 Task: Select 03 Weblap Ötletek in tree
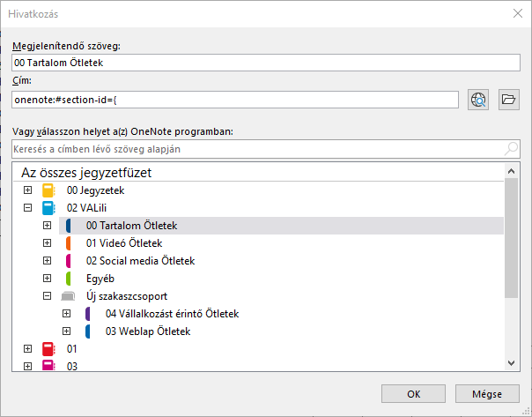coord(147,331)
